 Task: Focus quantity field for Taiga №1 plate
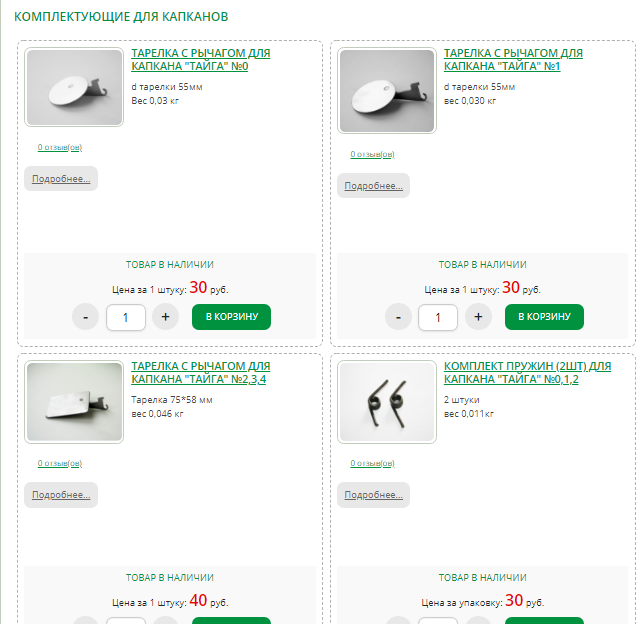[x=438, y=317]
